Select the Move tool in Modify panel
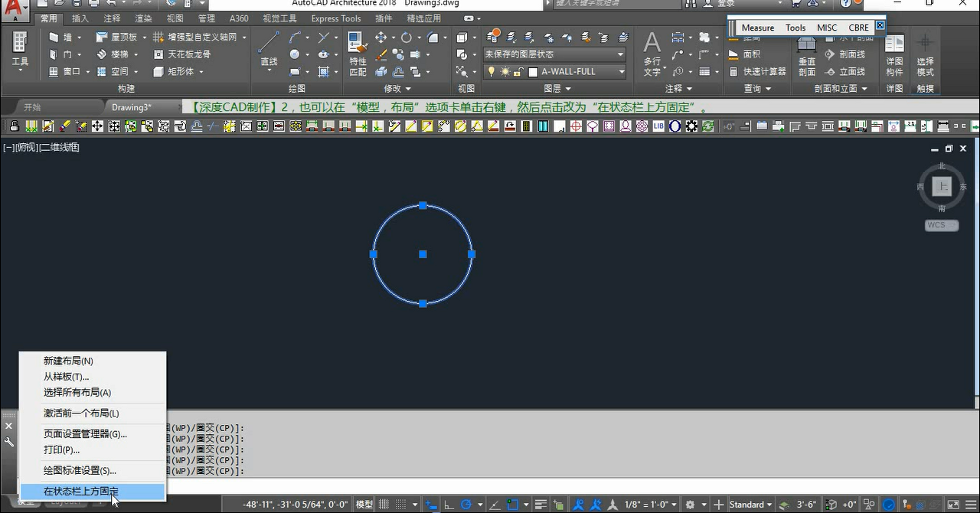The image size is (980, 513). [381, 38]
